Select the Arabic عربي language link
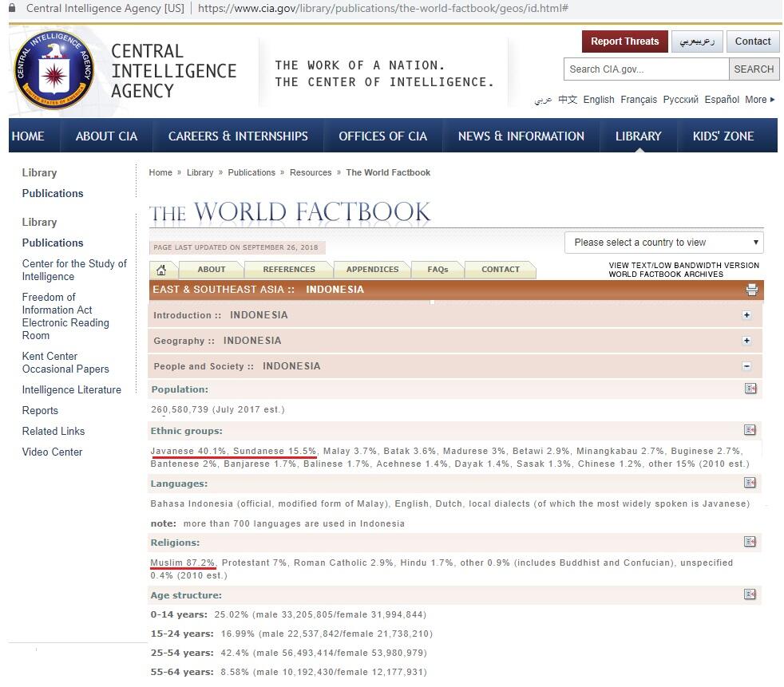Screen dimensions: 784x687 (543, 100)
